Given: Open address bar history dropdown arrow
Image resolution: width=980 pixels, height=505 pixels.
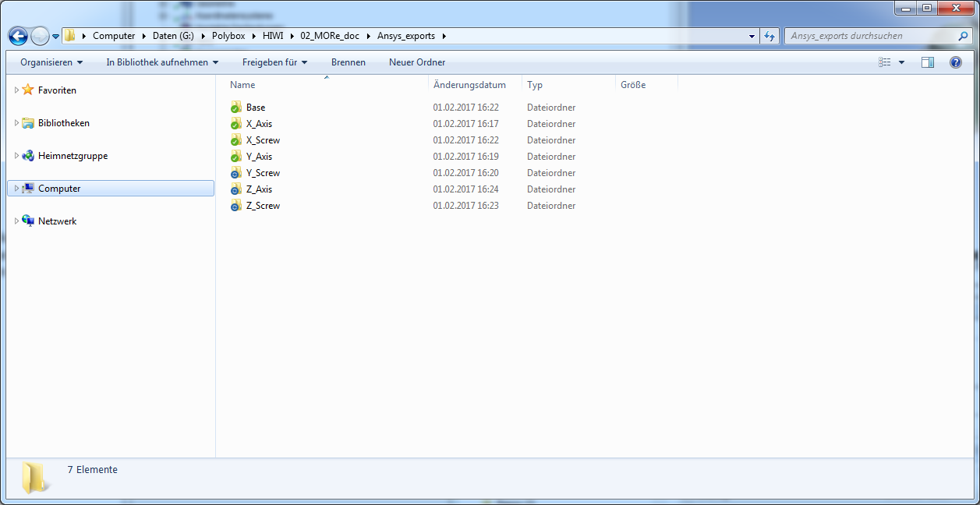Looking at the screenshot, I should coord(752,36).
